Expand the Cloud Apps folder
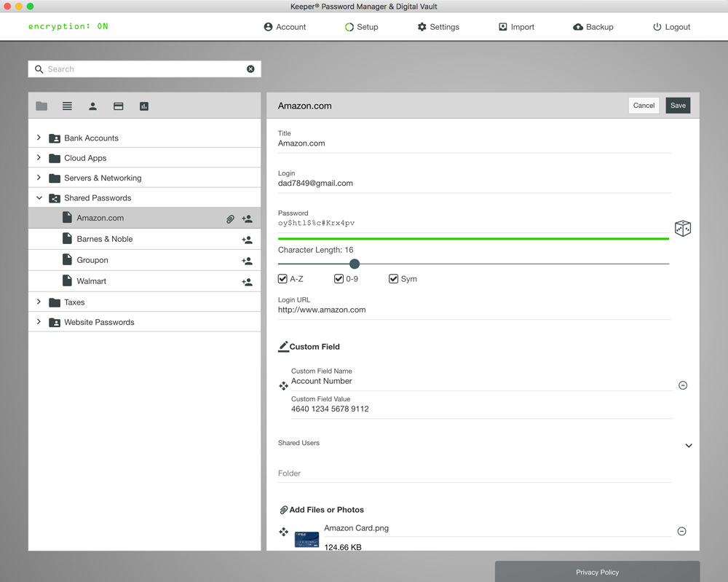Screen dimensions: 728x582 [39, 157]
